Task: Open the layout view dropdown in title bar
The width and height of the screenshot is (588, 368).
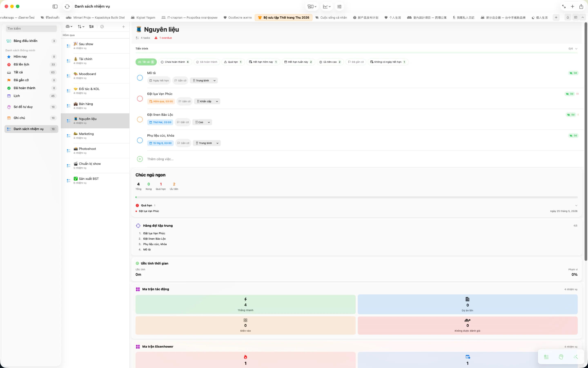Action: [x=312, y=7]
